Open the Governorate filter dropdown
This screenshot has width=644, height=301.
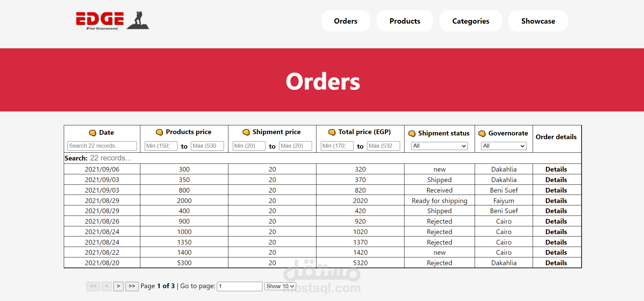pos(504,146)
